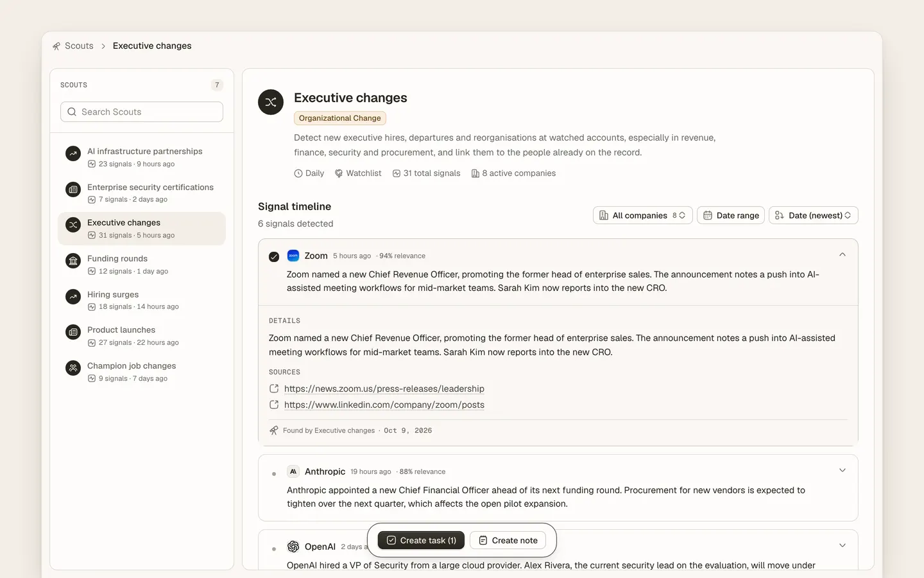This screenshot has width=924, height=578.
Task: Select the OpenAI signal bullet
Action: click(274, 549)
